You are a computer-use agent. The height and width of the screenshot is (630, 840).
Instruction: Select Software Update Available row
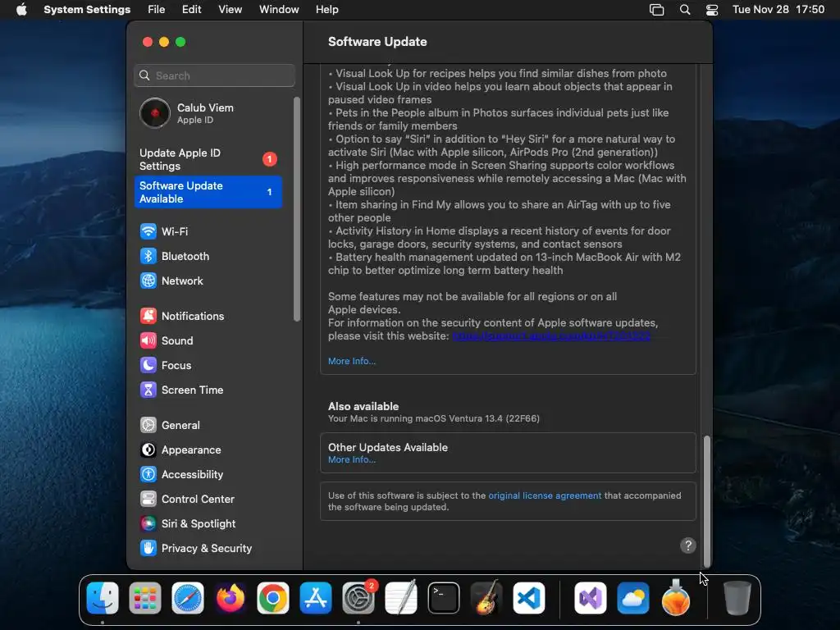click(208, 192)
